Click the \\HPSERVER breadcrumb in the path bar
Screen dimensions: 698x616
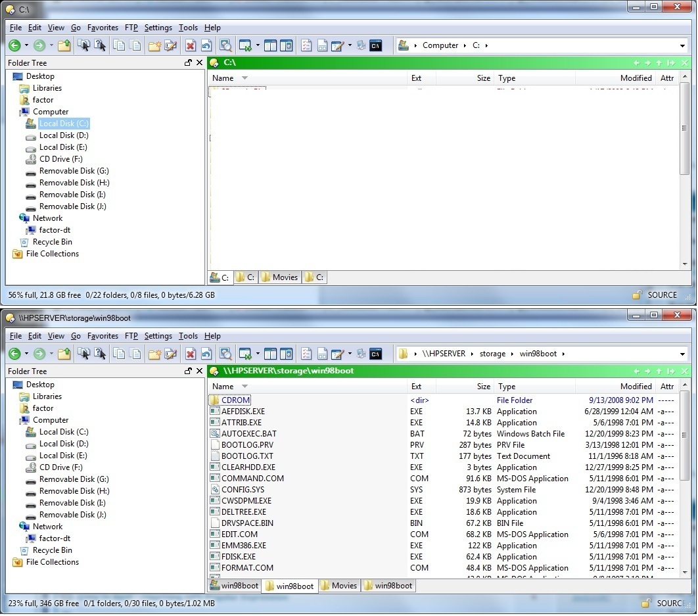click(x=443, y=354)
